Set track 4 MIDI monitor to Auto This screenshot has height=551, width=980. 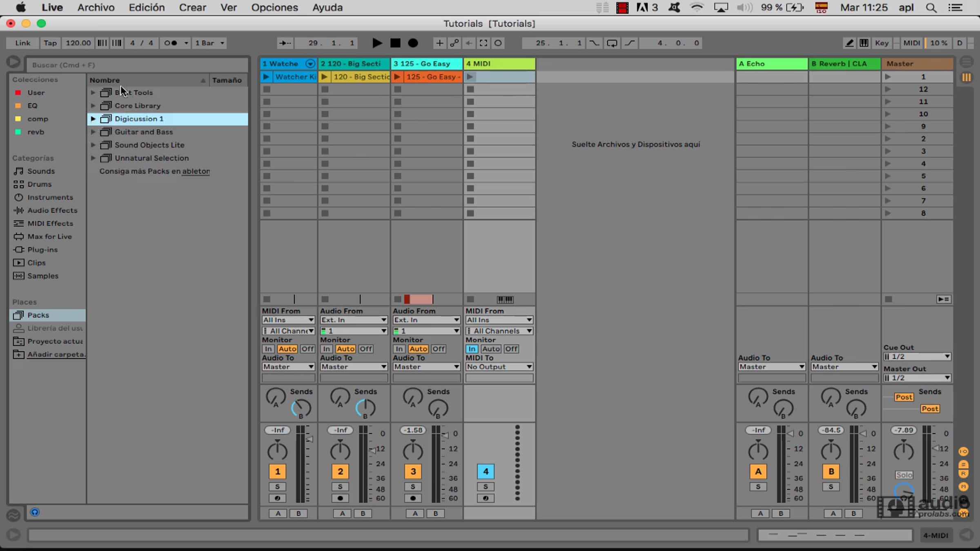coord(490,349)
